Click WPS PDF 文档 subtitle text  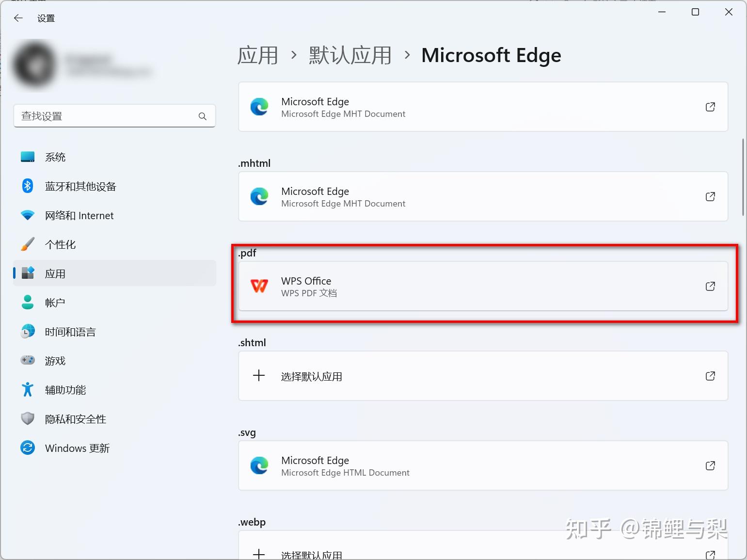click(x=309, y=293)
